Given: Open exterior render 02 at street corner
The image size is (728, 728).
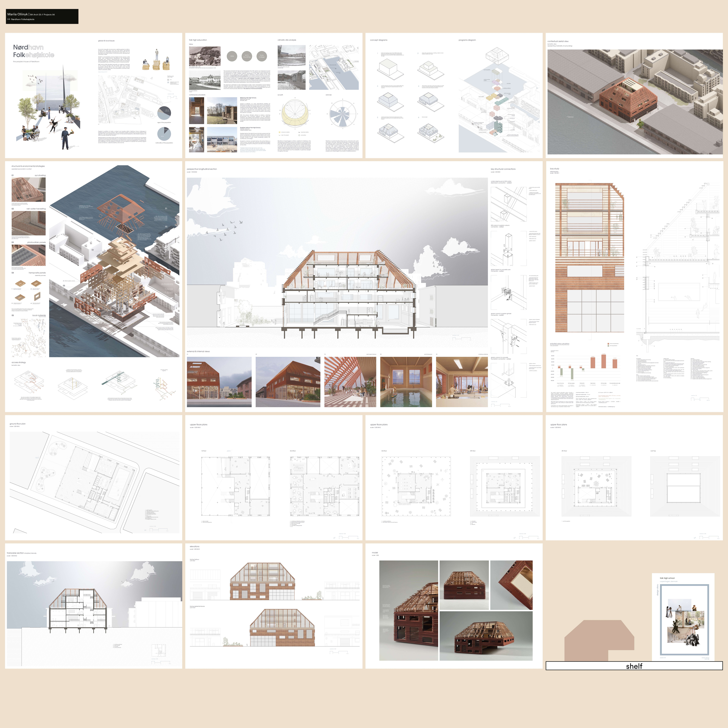Looking at the screenshot, I should (288, 382).
